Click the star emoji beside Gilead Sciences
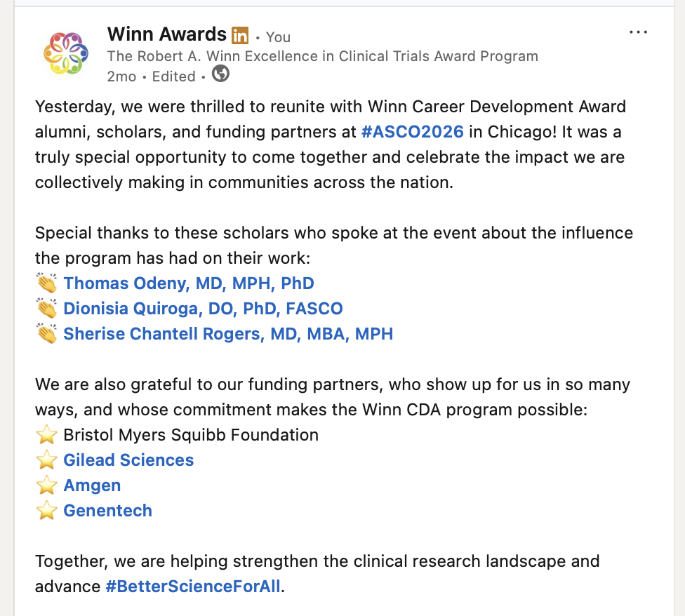 [x=46, y=460]
